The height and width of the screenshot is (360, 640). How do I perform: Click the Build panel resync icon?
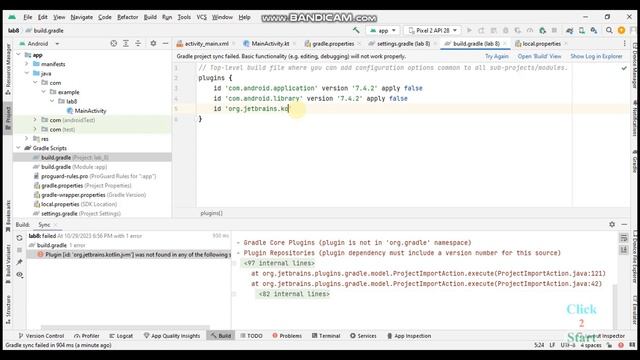19,238
